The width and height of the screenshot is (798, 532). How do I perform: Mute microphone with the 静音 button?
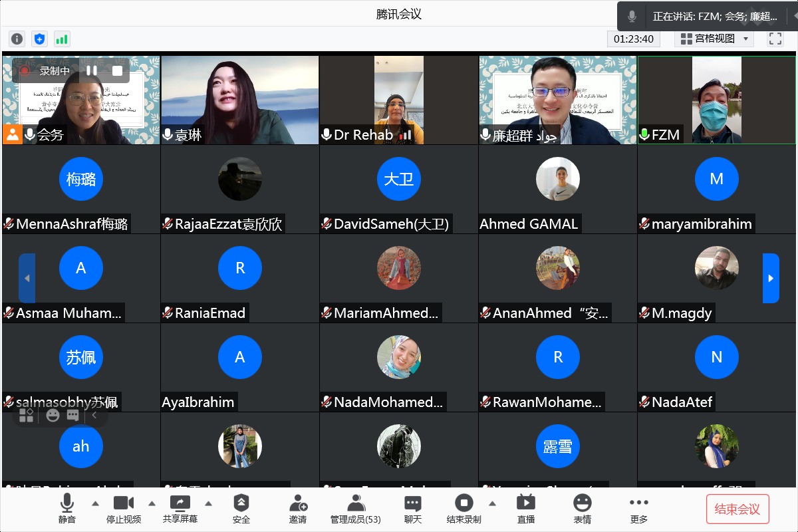pyautogui.click(x=67, y=509)
